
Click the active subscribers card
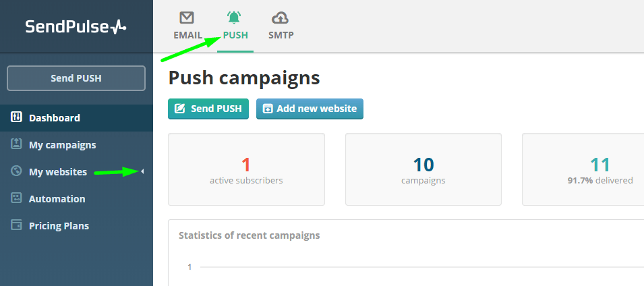point(246,169)
